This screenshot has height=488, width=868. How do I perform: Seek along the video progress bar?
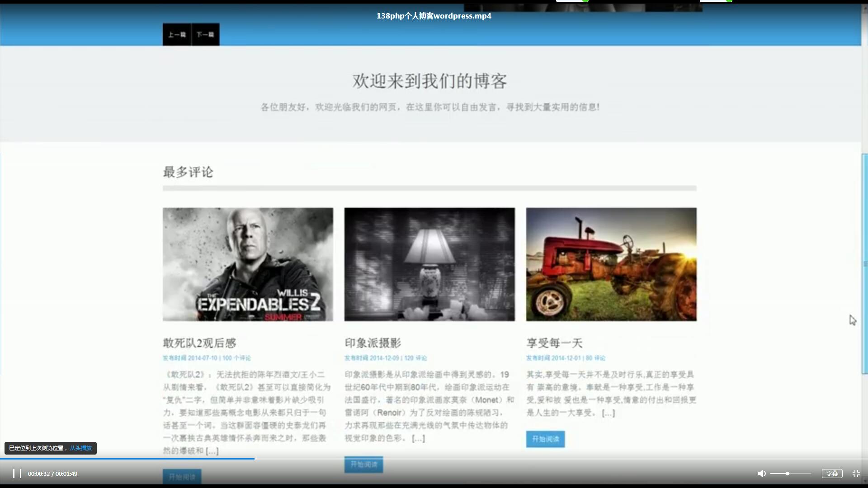click(434, 459)
